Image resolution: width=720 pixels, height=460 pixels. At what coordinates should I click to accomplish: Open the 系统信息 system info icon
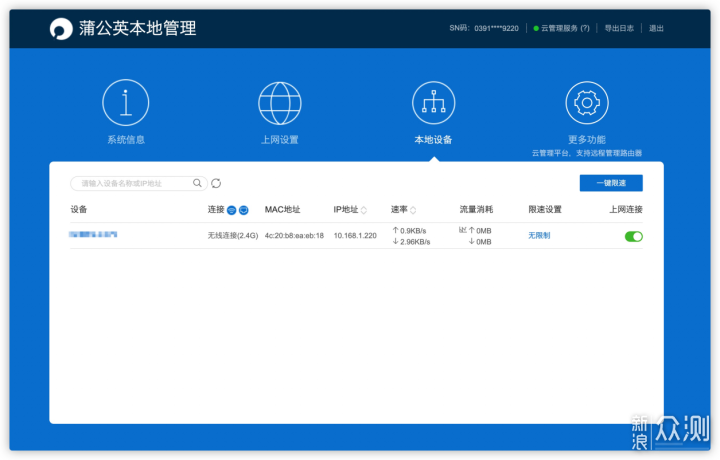click(x=125, y=102)
